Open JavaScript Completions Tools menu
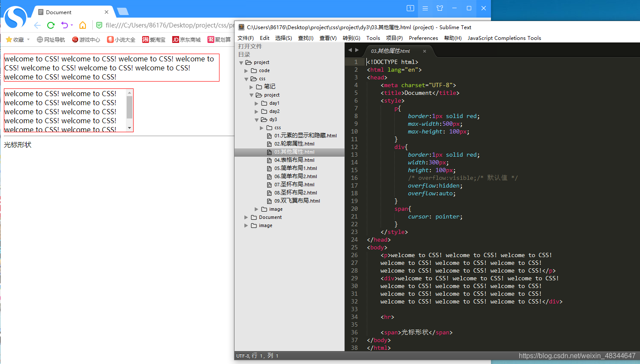This screenshot has width=640, height=364. click(x=504, y=38)
